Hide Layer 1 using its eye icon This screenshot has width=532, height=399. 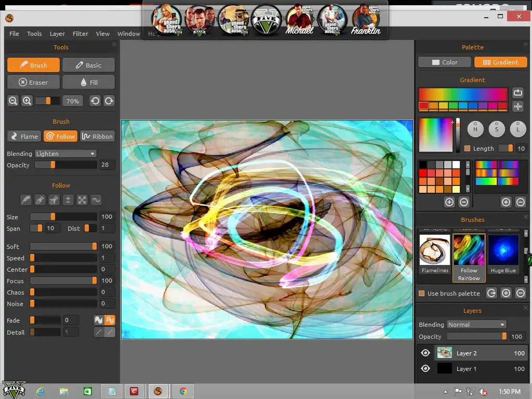tap(425, 368)
